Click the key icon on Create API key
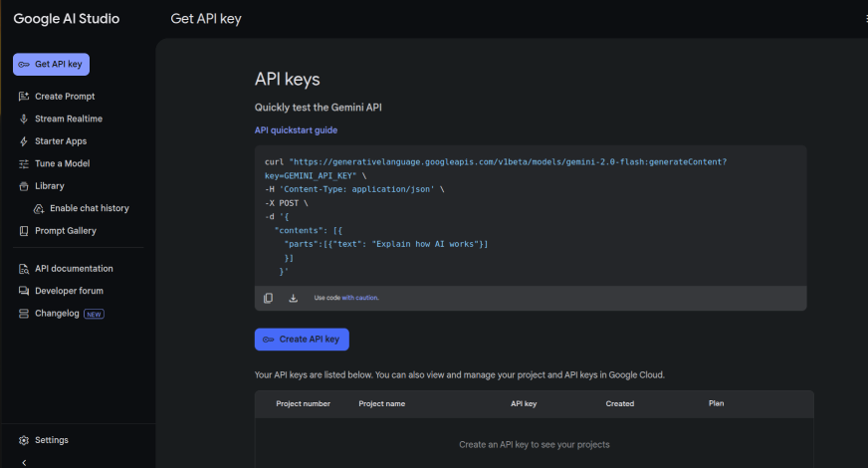868x468 pixels. click(268, 340)
